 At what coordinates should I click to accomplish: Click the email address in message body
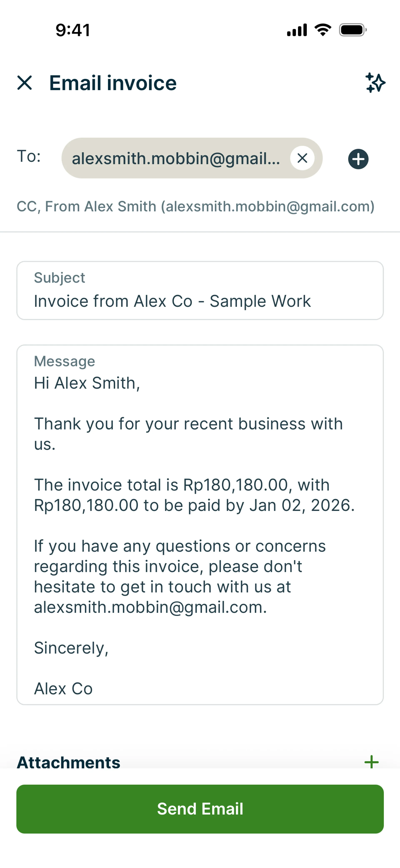point(150,607)
